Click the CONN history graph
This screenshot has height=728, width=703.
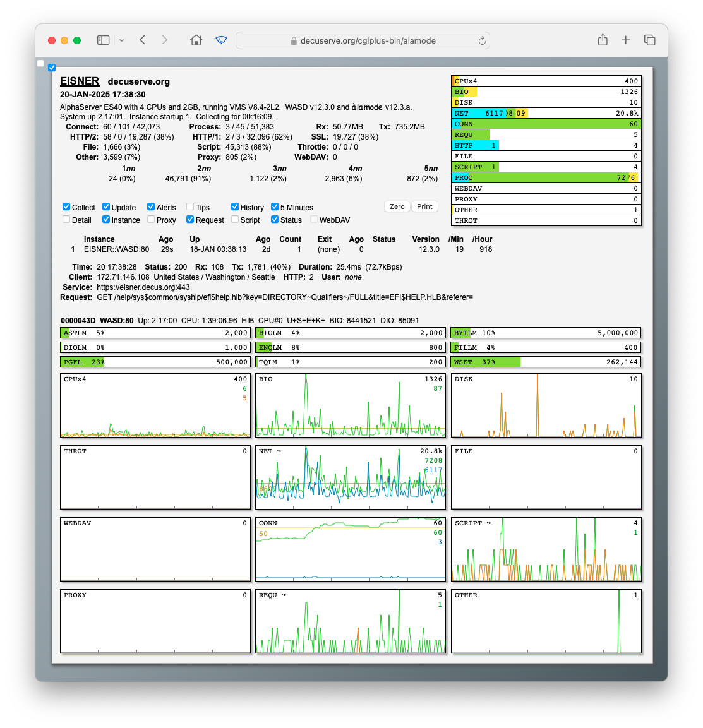coord(351,549)
